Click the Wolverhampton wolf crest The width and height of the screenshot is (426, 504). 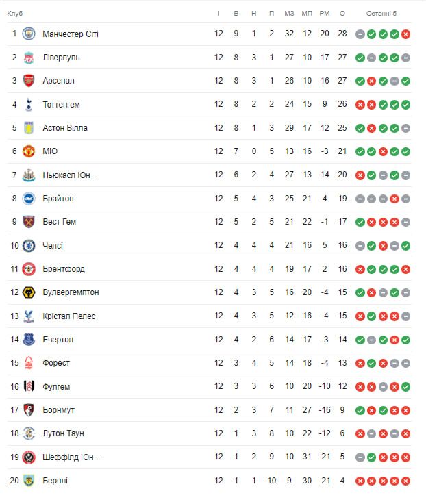[29, 292]
